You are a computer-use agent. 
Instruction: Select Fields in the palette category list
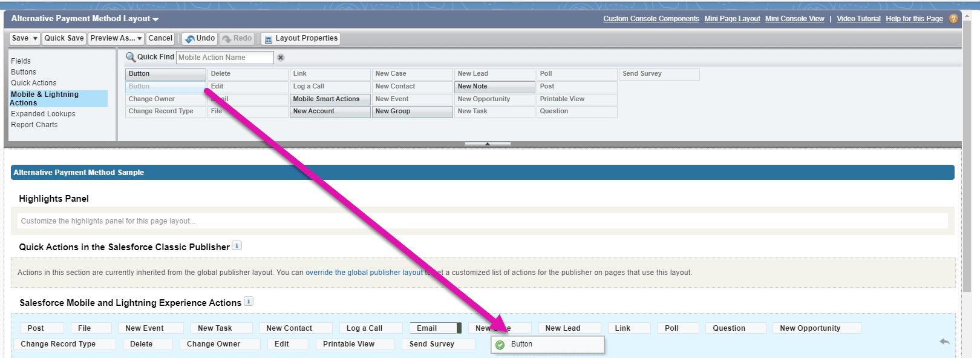click(x=21, y=61)
